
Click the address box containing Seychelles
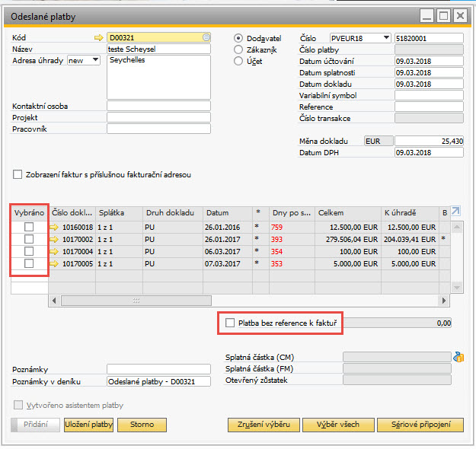tap(158, 77)
